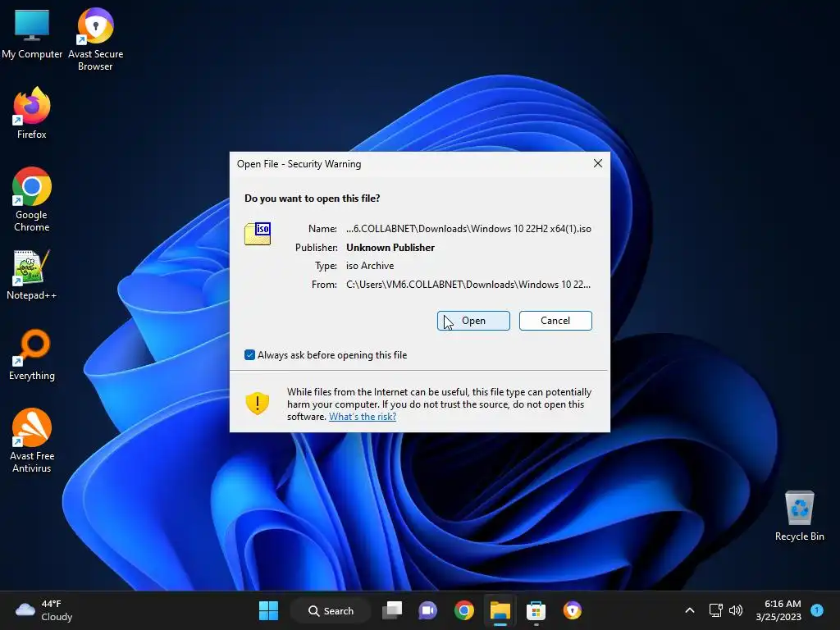Open Task View from the taskbar
This screenshot has height=630, width=840.
[392, 610]
